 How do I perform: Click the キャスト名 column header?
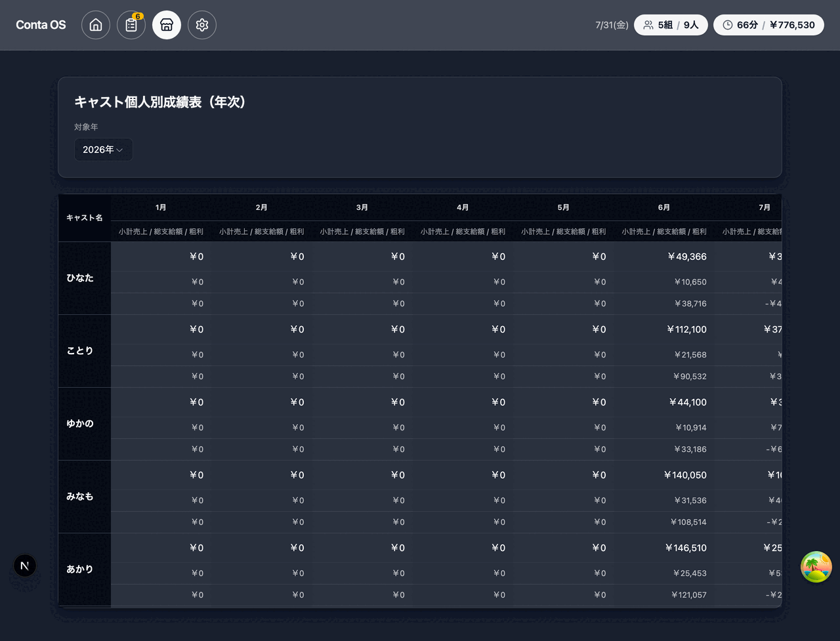tap(85, 218)
